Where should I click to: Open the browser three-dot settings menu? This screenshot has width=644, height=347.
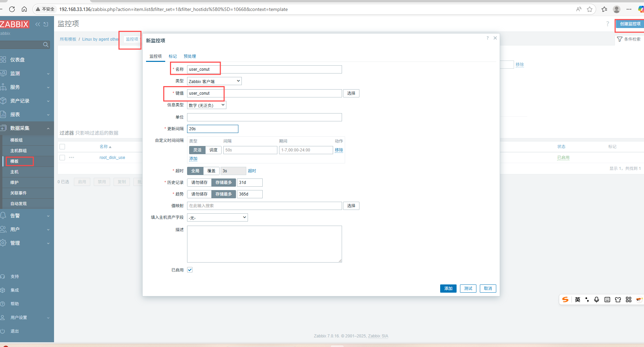(629, 9)
